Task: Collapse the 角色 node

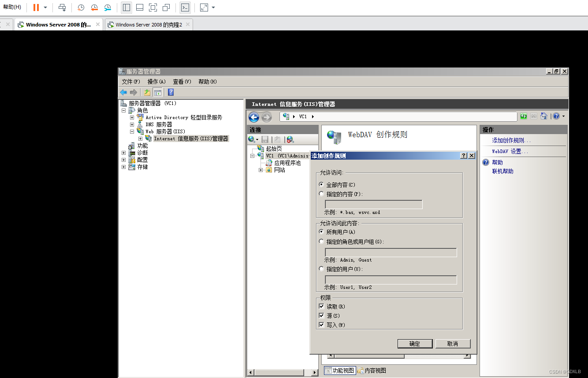Action: pyautogui.click(x=124, y=110)
